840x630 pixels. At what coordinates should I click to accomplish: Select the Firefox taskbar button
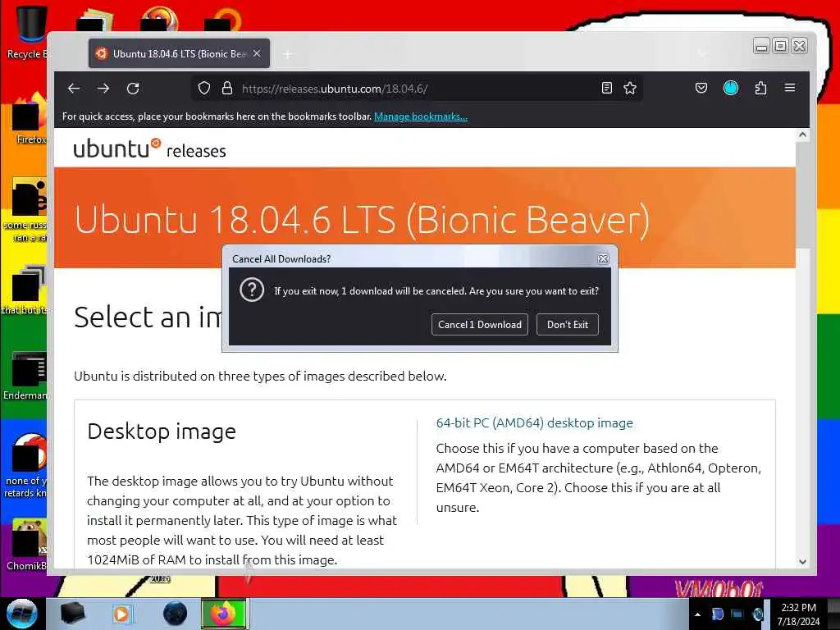tap(224, 614)
